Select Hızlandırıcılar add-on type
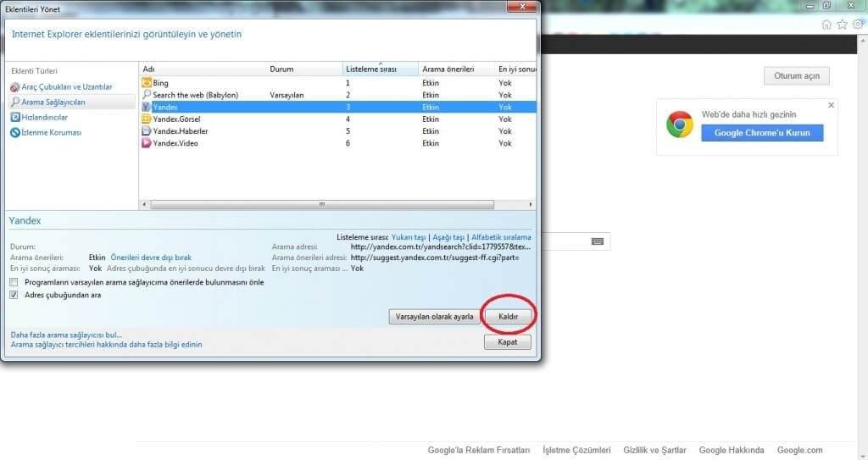Image resolution: width=868 pixels, height=460 pixels. (x=44, y=118)
